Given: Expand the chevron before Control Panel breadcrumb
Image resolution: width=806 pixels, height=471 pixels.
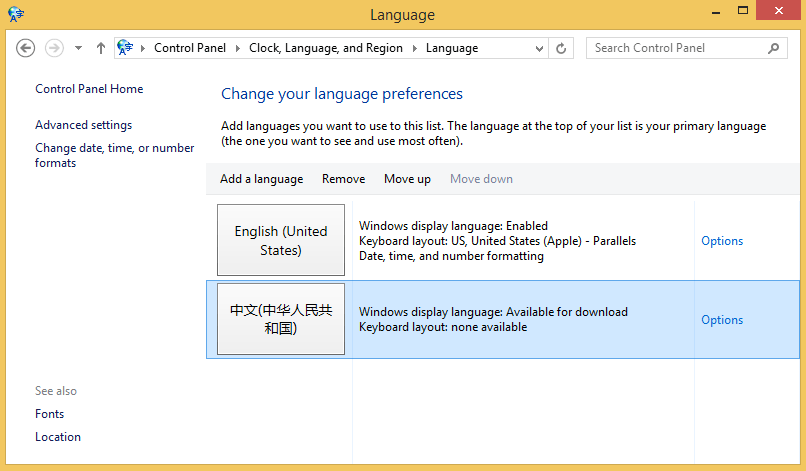Looking at the screenshot, I should coord(143,48).
